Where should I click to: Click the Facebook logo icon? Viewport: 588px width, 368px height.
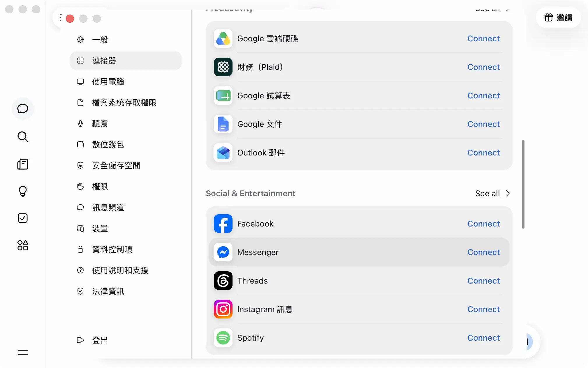pyautogui.click(x=223, y=224)
